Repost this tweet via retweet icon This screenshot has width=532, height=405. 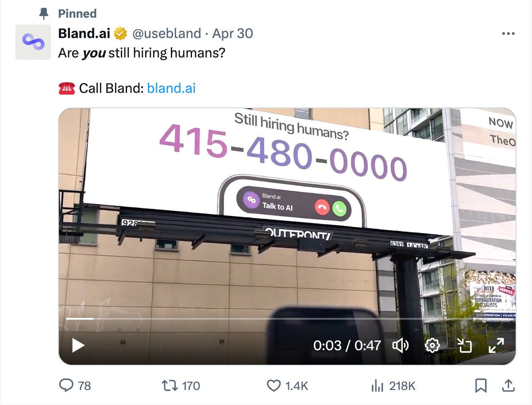(168, 386)
